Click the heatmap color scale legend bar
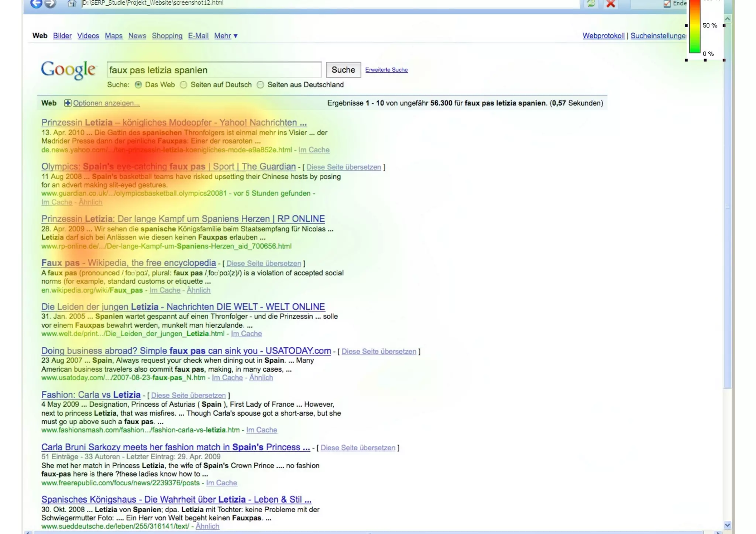756x534 pixels. pos(694,26)
